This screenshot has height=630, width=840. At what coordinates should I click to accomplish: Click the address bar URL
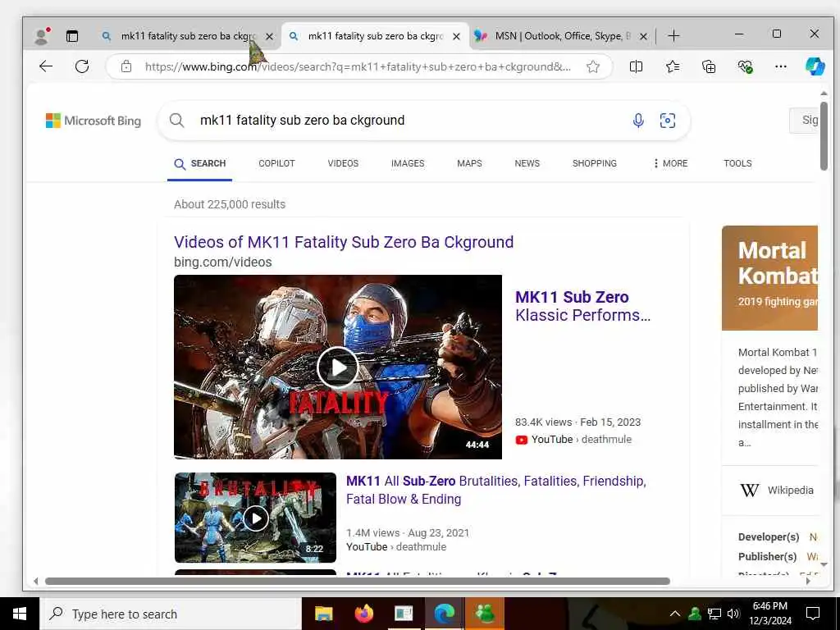pos(358,67)
